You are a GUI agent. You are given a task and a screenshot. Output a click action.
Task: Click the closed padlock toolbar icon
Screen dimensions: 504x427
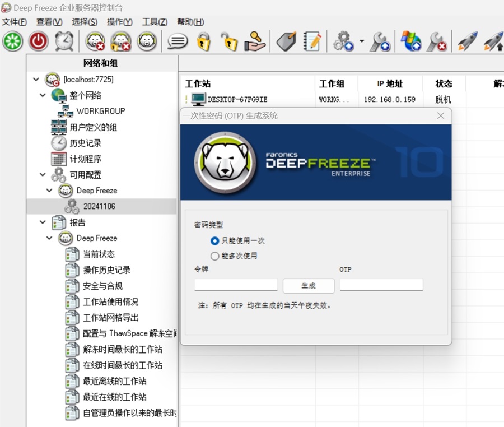pos(203,41)
